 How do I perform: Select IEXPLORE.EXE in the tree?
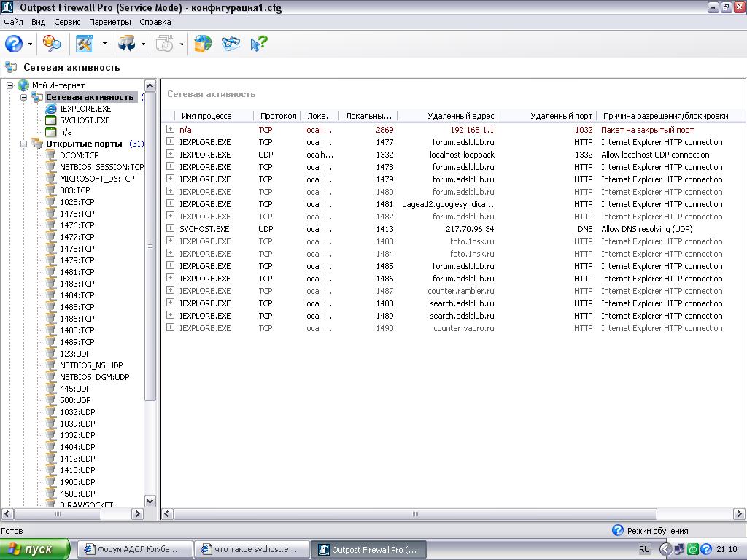(x=85, y=109)
